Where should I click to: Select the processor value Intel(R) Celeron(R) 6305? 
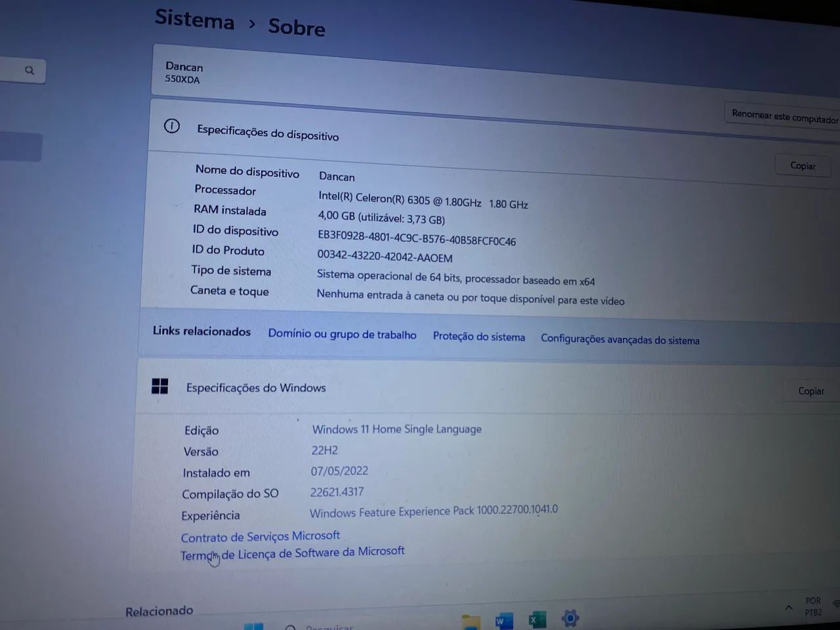pyautogui.click(x=423, y=200)
